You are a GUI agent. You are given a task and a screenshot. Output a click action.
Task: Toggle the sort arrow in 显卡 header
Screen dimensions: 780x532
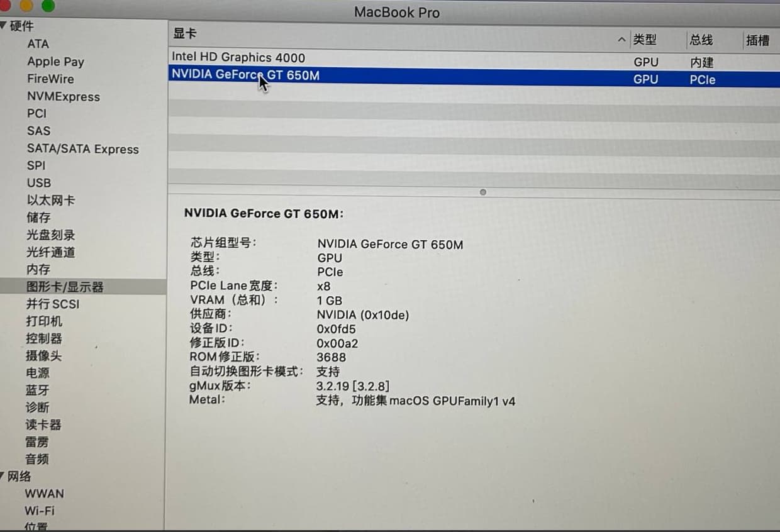621,40
